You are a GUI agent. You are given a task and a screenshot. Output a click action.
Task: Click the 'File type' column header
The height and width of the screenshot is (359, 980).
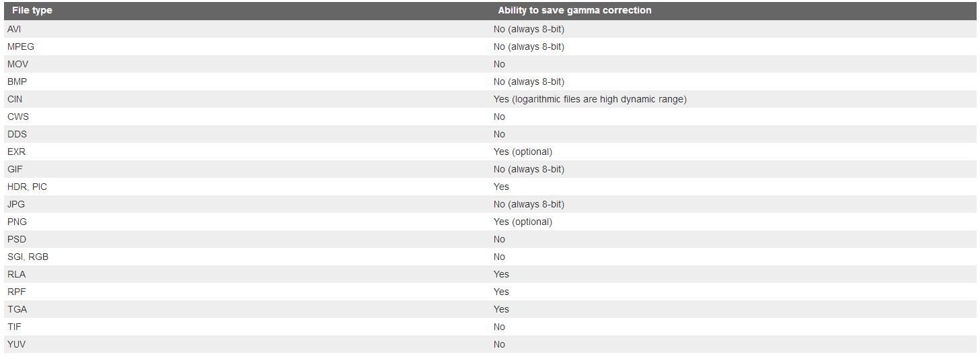pyautogui.click(x=32, y=11)
